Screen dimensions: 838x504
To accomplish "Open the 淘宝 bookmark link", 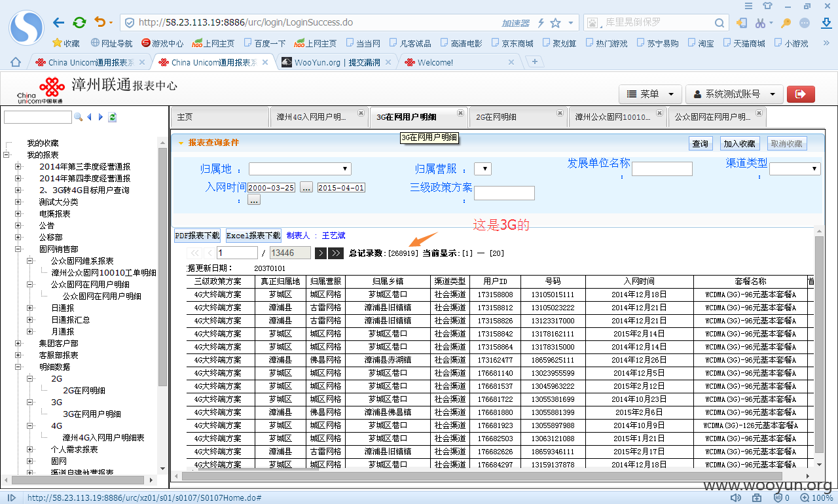I will [701, 43].
